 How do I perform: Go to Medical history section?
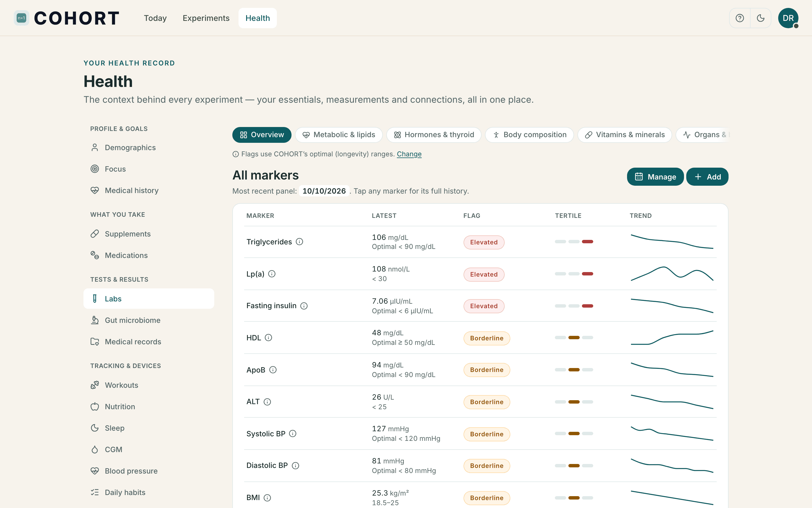click(149, 190)
